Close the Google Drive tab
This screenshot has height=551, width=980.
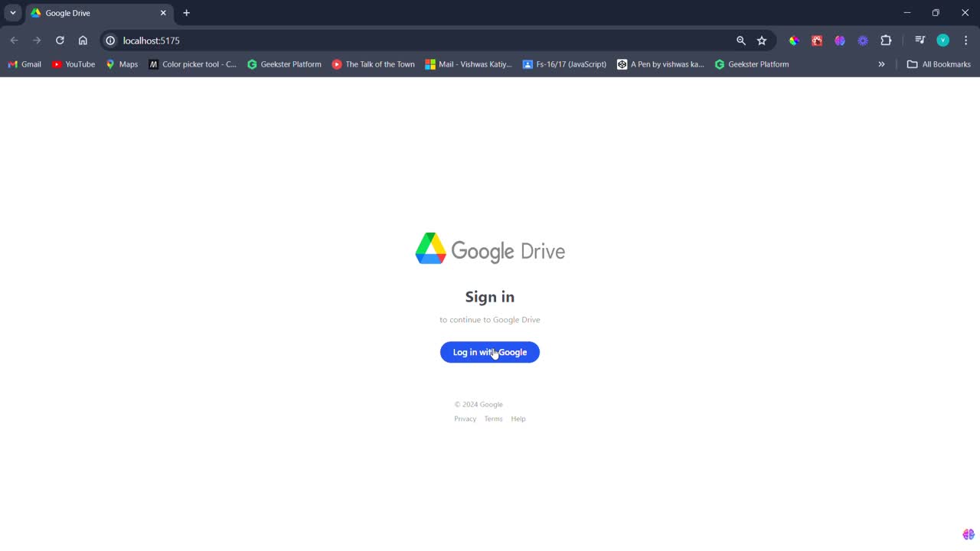163,13
